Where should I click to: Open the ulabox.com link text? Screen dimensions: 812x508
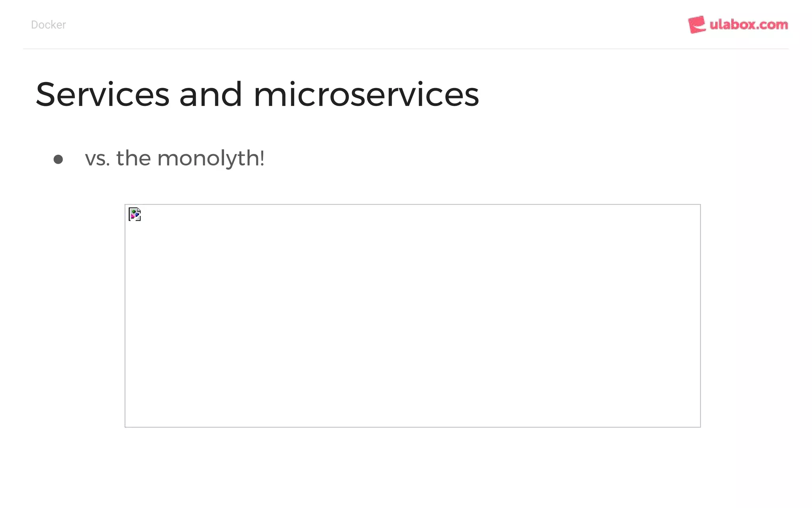click(x=749, y=25)
